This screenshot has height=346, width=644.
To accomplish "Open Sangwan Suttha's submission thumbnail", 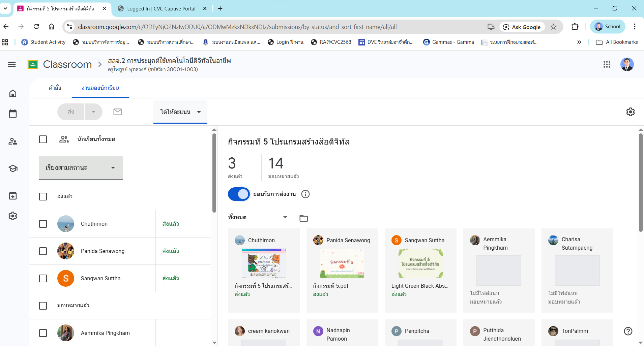I will 420,263.
